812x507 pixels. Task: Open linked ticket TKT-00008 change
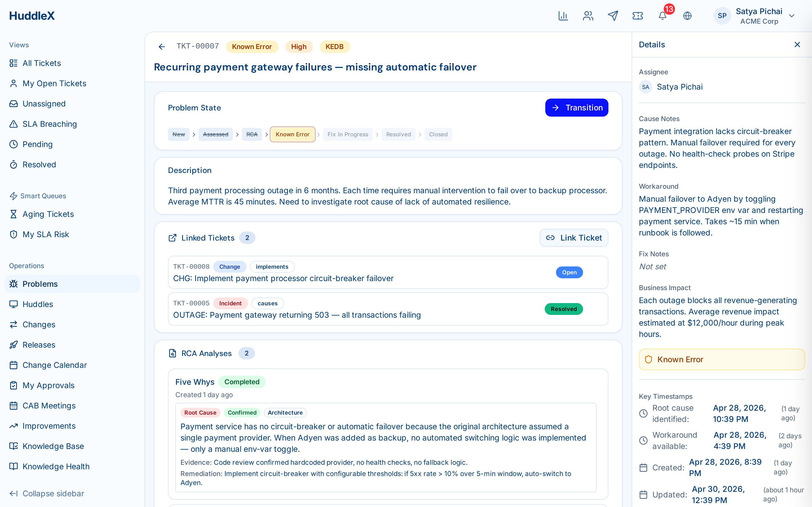(388, 273)
